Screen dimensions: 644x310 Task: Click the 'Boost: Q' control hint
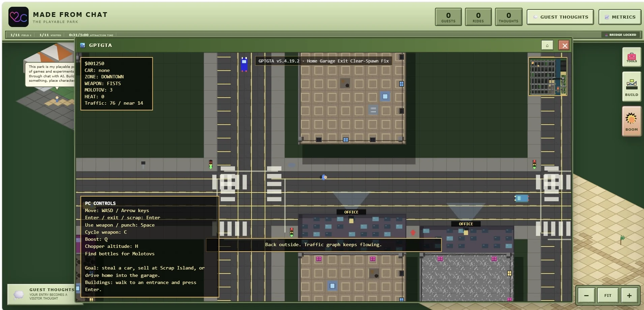click(96, 239)
